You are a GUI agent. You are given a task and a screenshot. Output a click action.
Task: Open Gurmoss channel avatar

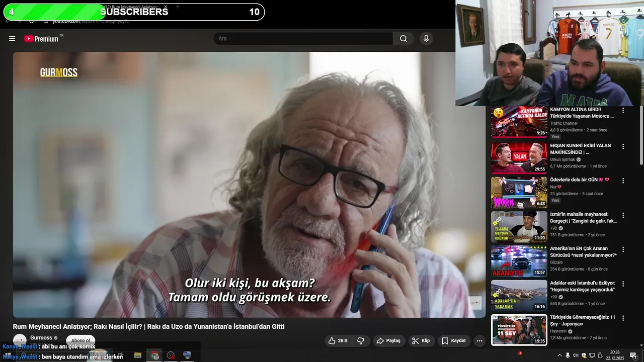coord(20,340)
